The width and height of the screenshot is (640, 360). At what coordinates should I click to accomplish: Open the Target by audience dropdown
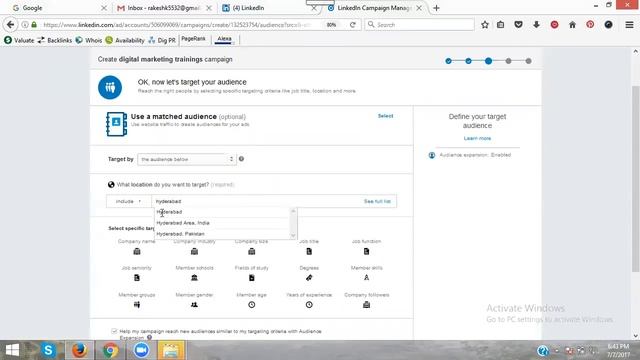coord(187,159)
